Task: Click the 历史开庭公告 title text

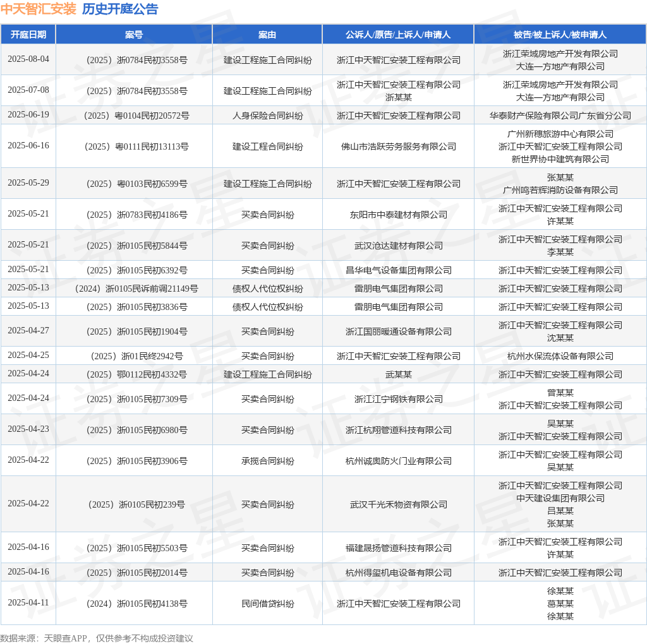Action: (120, 9)
